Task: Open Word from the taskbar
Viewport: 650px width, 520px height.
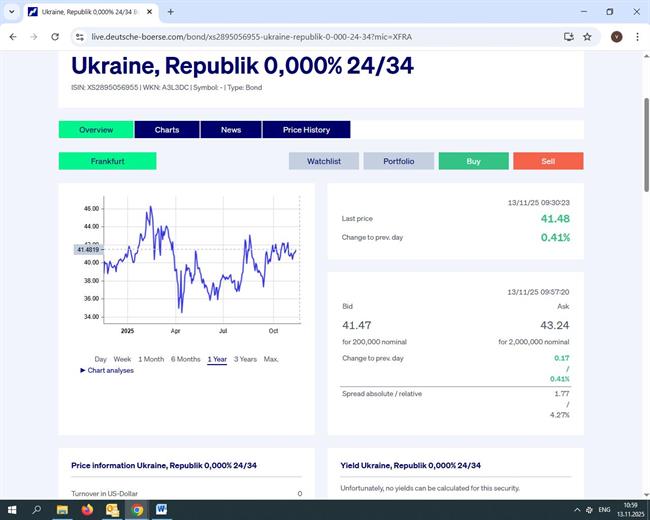Action: (x=161, y=509)
